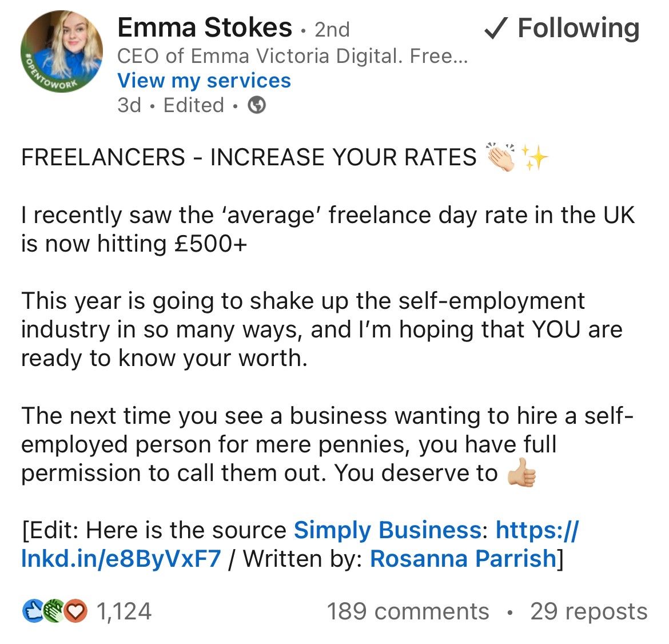Open Rosanna Parrish profile mention

463,558
